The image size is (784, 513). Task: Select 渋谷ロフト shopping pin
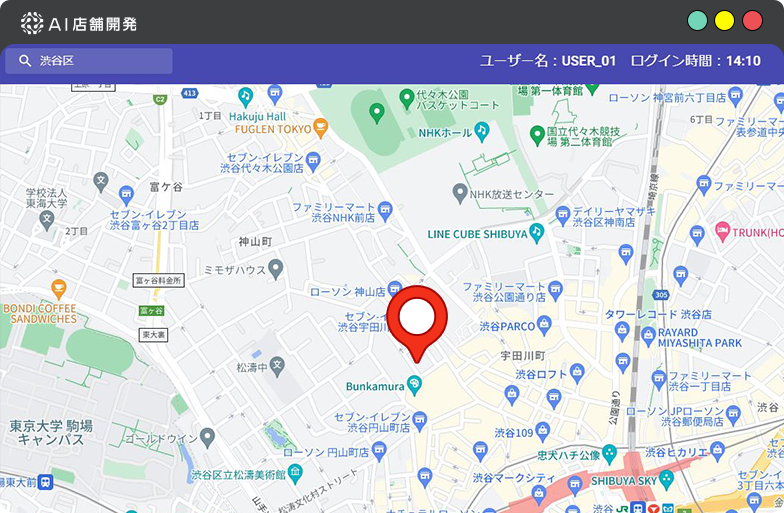click(577, 374)
